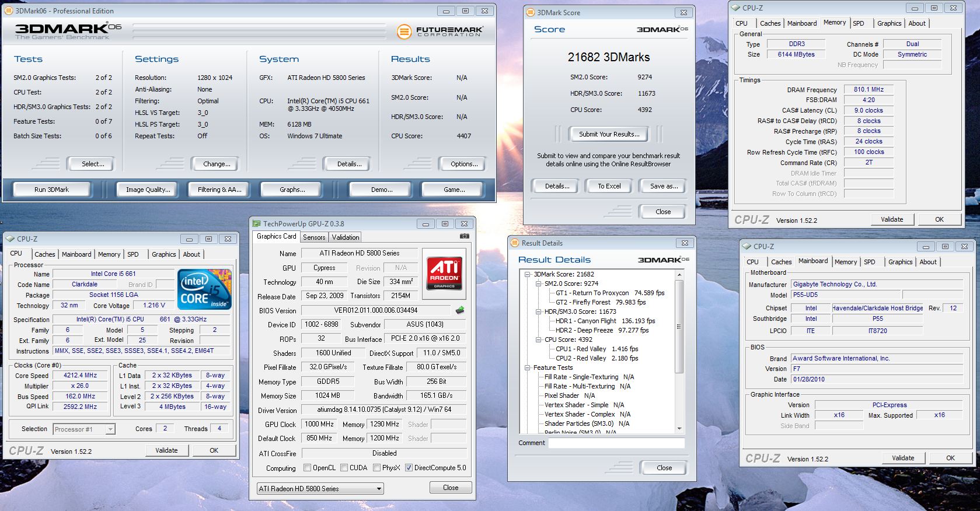Click Close button in the GPU-Z window
This screenshot has height=511, width=980.
click(x=451, y=488)
